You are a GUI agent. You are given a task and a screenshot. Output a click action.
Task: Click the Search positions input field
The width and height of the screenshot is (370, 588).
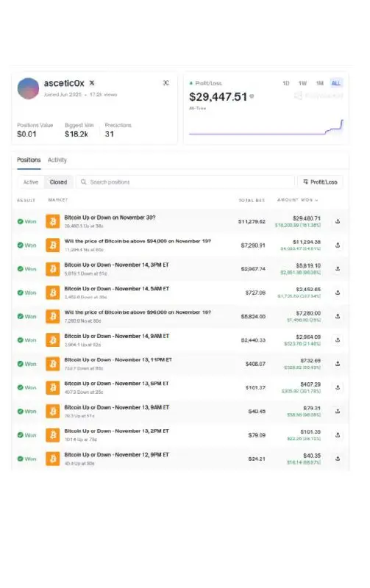185,182
